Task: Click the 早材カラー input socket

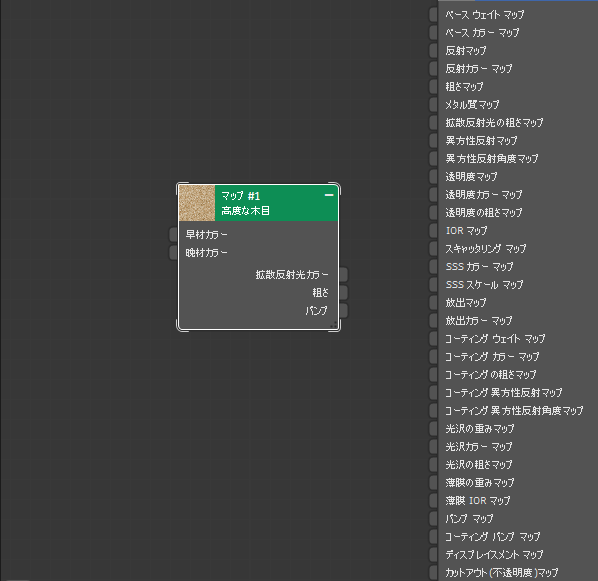Action: 174,234
